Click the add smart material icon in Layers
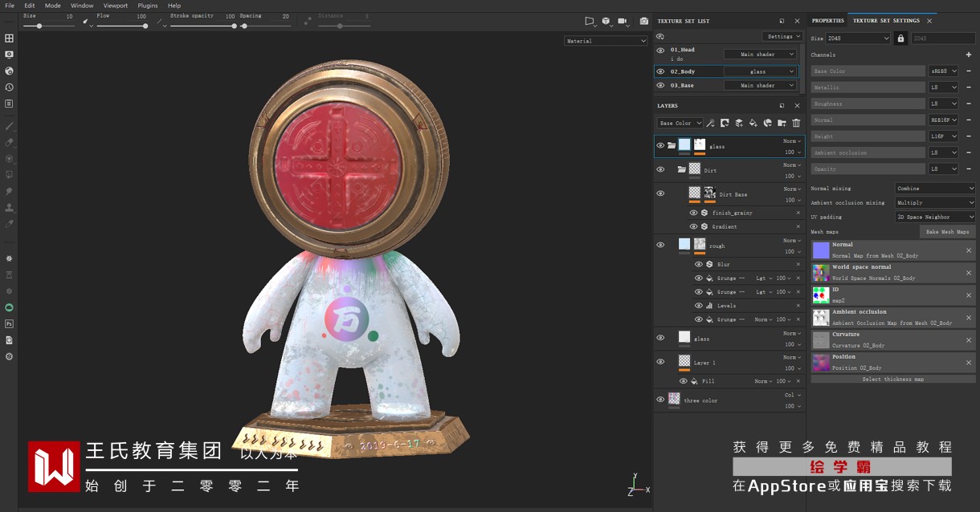Screen dimensions: 980x512 point(768,123)
